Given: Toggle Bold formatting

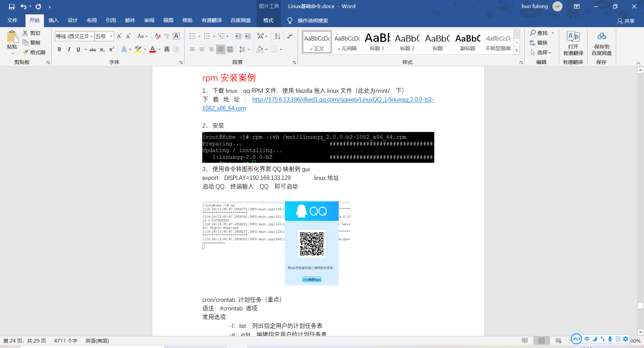Looking at the screenshot, I should coord(59,49).
